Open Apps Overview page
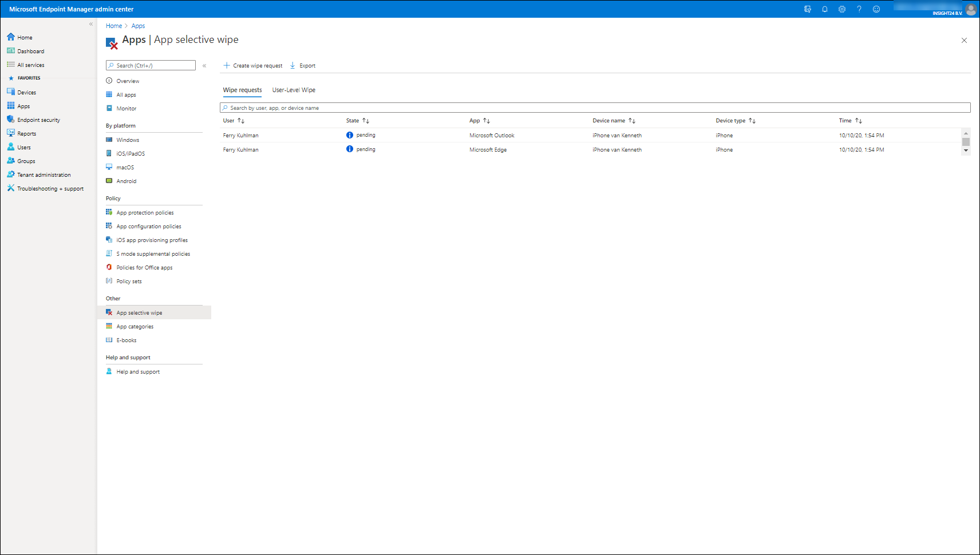Screen dimensions: 980x555 (128, 81)
